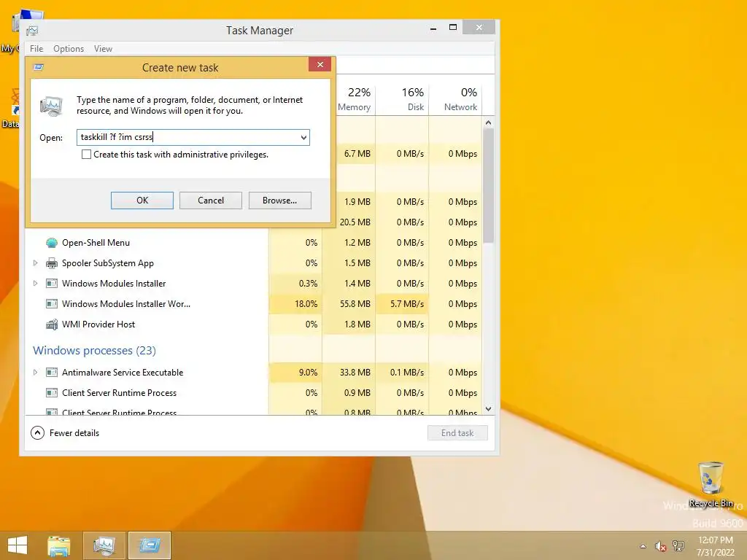Click the muted volume tray icon
747x560 pixels.
pyautogui.click(x=660, y=546)
